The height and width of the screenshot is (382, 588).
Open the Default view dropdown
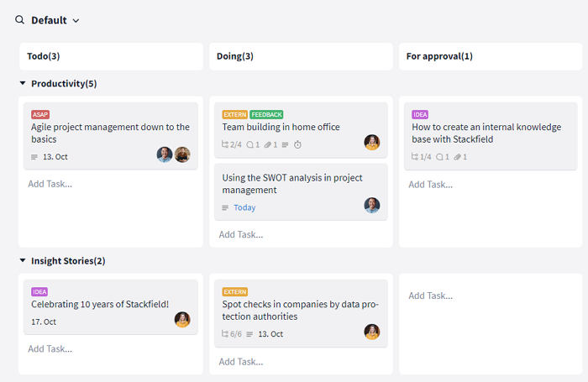click(55, 20)
